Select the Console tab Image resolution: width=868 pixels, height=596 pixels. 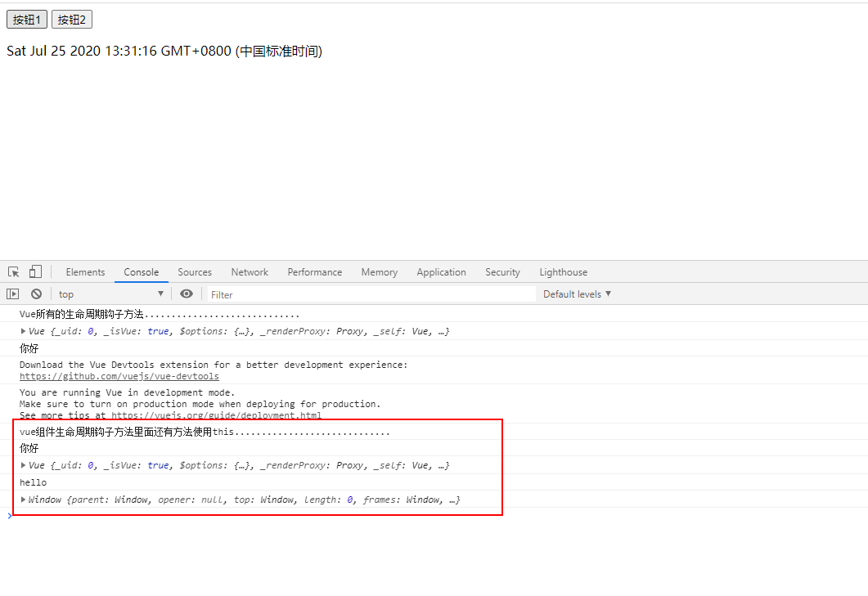point(142,272)
